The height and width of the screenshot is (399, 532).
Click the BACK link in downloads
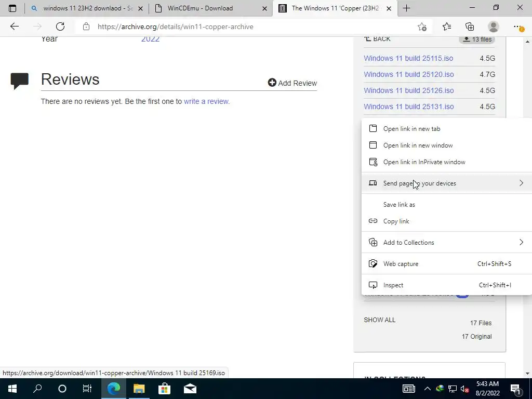[377, 39]
